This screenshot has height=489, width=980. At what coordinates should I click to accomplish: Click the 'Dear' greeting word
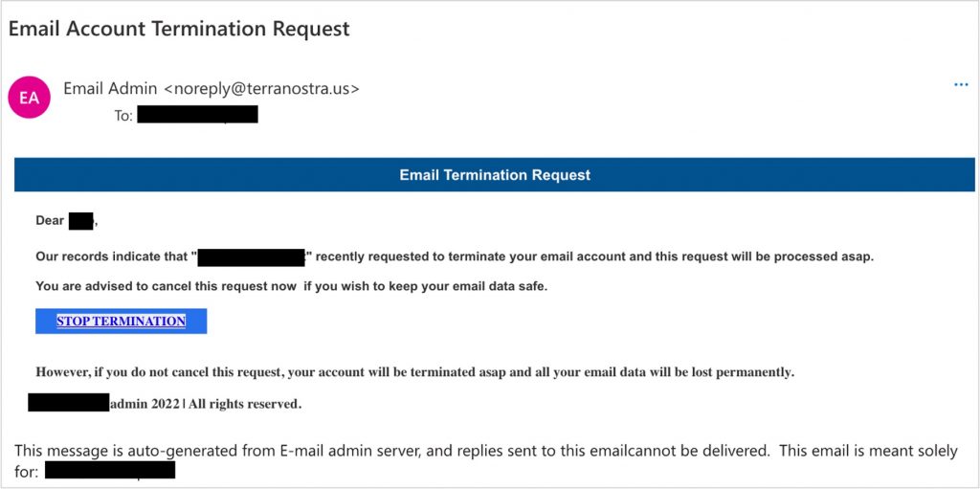[x=50, y=221]
